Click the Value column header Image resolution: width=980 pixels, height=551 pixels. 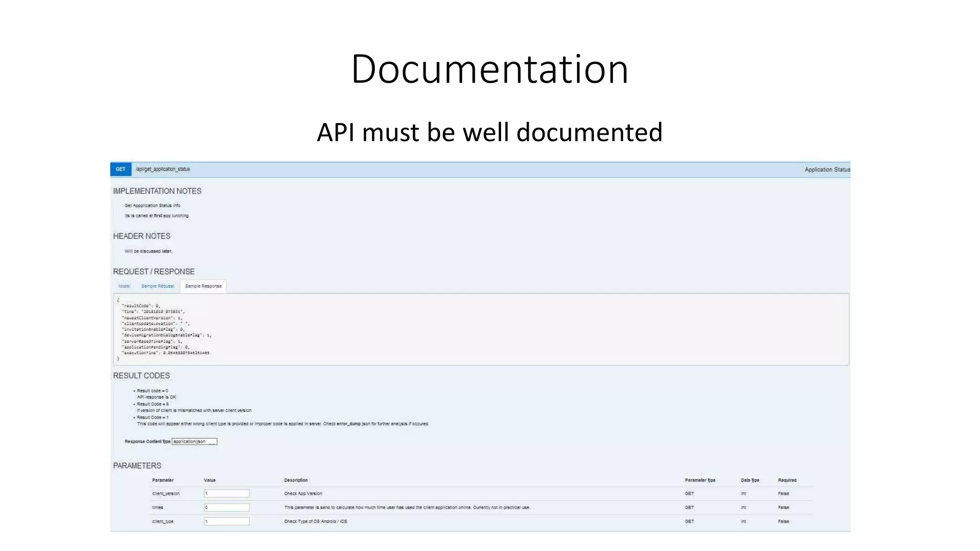tap(210, 480)
